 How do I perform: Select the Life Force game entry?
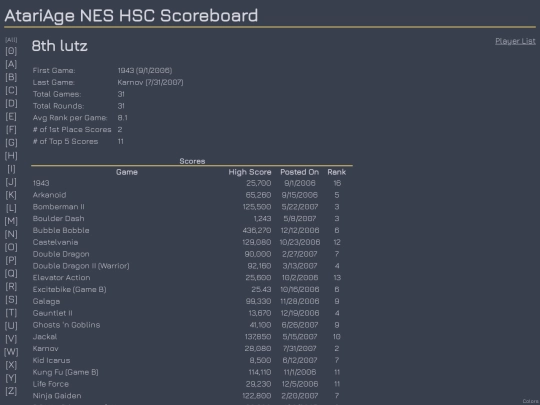pyautogui.click(x=51, y=384)
